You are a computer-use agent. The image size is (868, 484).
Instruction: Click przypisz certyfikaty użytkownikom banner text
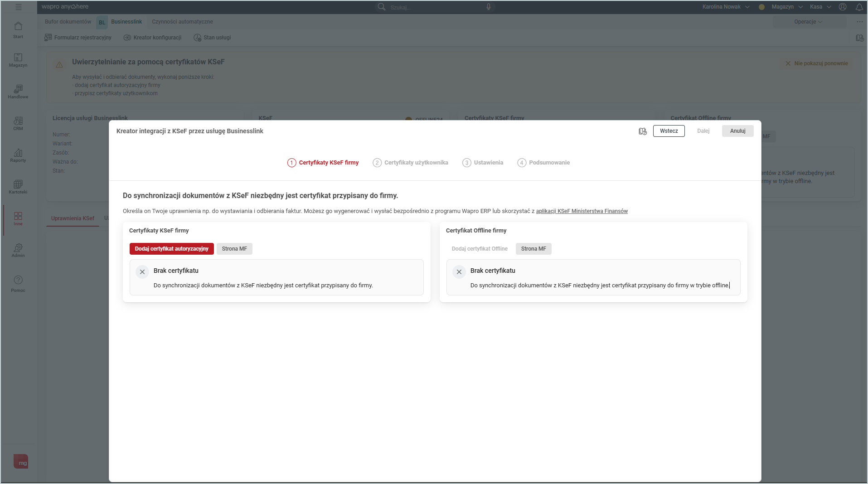click(116, 93)
